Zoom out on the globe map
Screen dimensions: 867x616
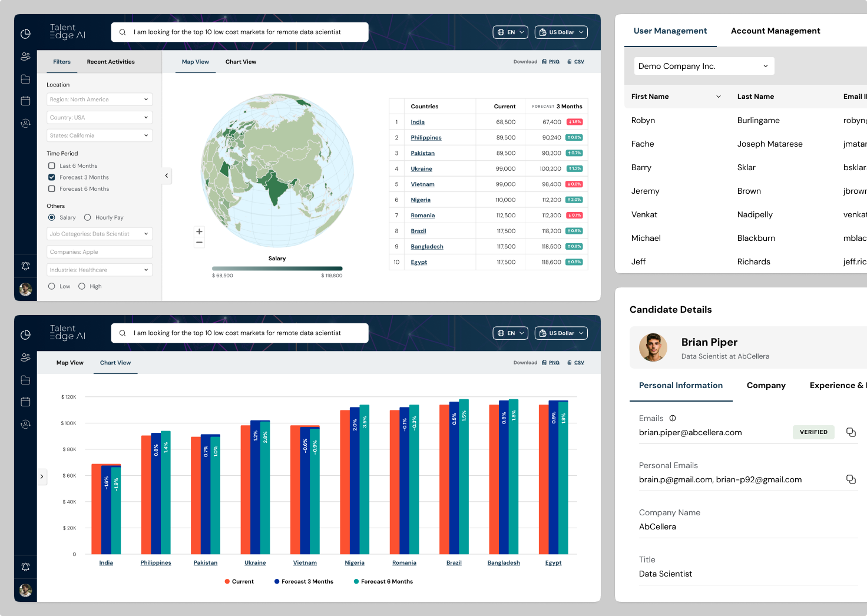(x=199, y=242)
